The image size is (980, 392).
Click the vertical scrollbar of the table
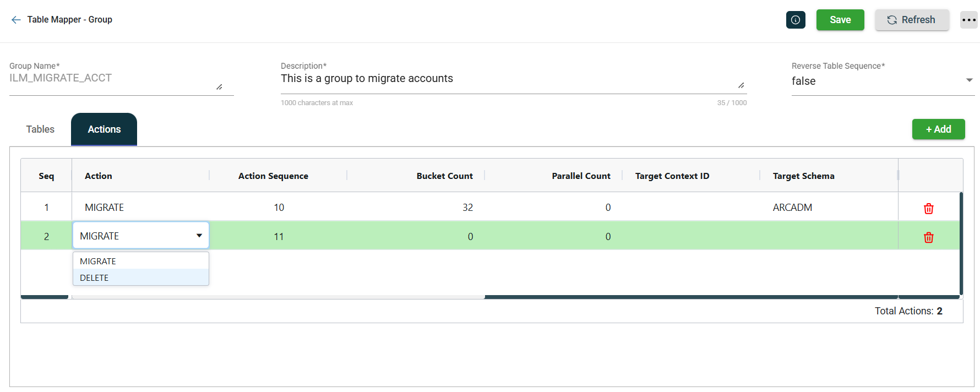point(961,242)
